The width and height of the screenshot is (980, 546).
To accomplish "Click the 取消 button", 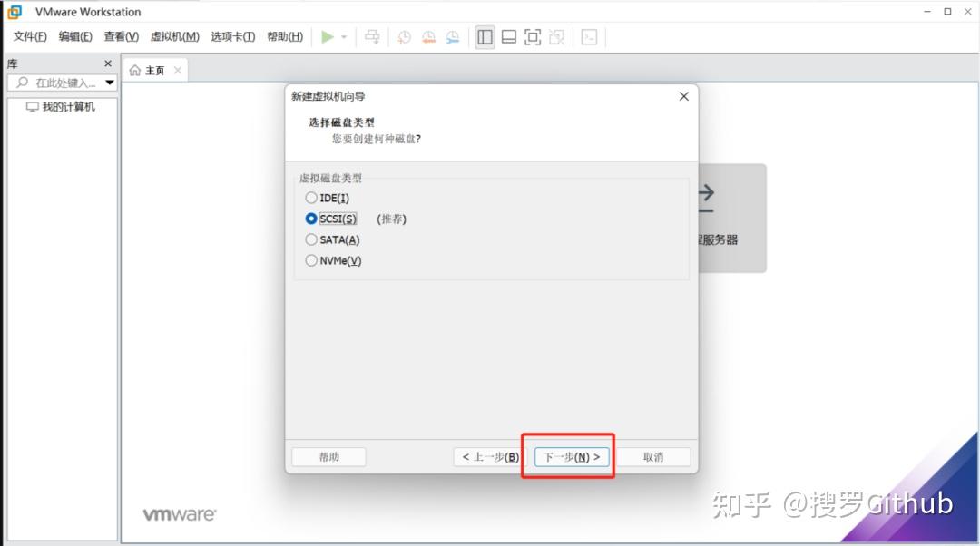I will 653,457.
